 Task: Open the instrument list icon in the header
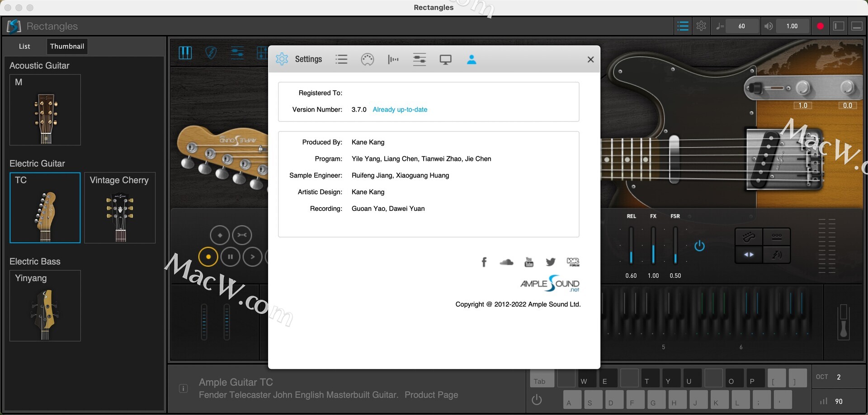click(x=683, y=26)
